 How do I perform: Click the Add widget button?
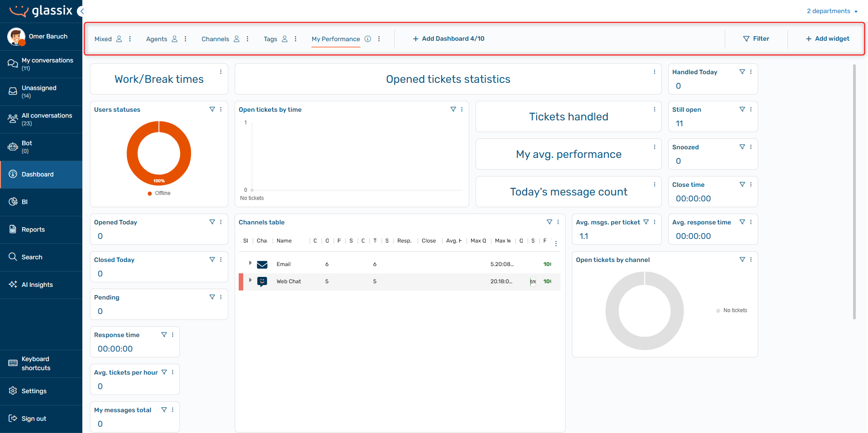tap(827, 39)
